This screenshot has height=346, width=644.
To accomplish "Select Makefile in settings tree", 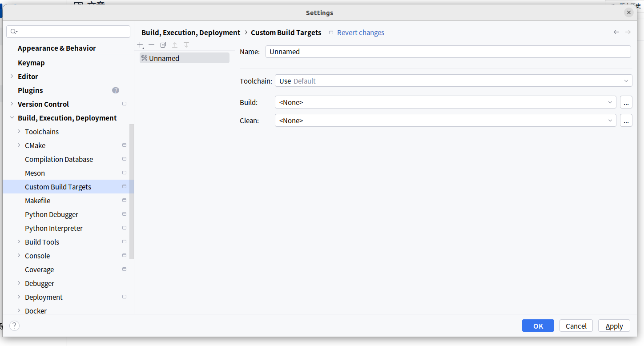I will coord(38,201).
